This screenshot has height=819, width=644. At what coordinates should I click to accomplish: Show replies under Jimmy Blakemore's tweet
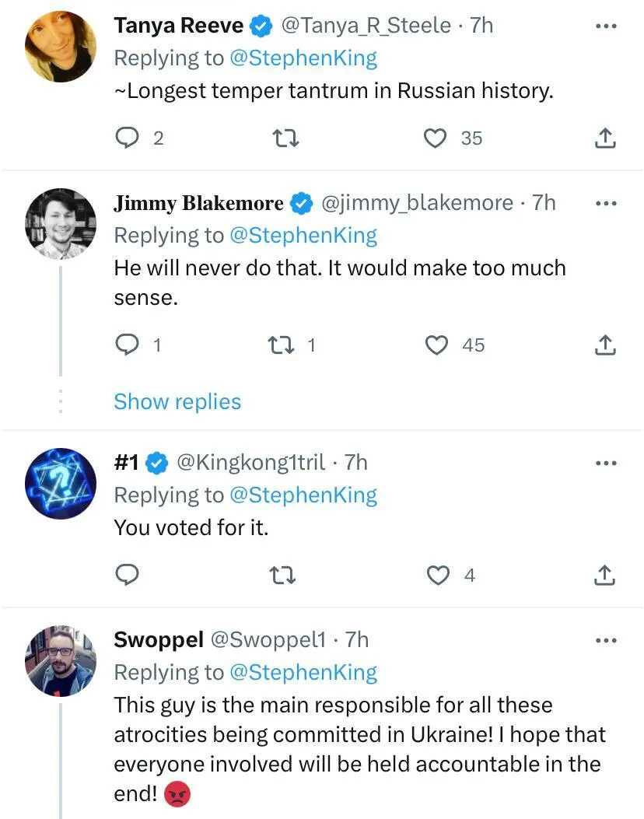(177, 401)
